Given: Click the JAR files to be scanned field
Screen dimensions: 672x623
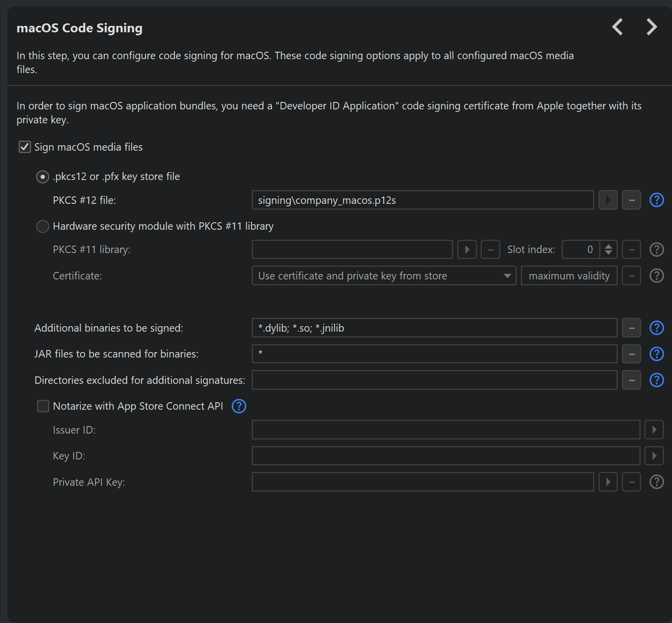Looking at the screenshot, I should 434,354.
